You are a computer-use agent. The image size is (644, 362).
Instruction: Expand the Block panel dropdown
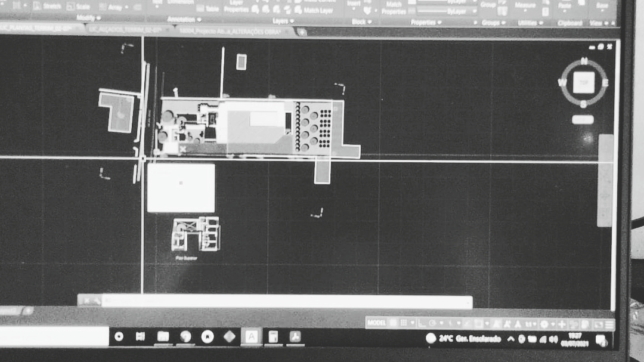[x=361, y=22]
